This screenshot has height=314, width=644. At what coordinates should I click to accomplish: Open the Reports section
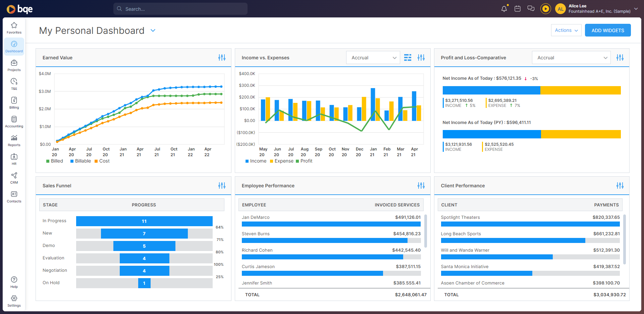[x=14, y=140]
